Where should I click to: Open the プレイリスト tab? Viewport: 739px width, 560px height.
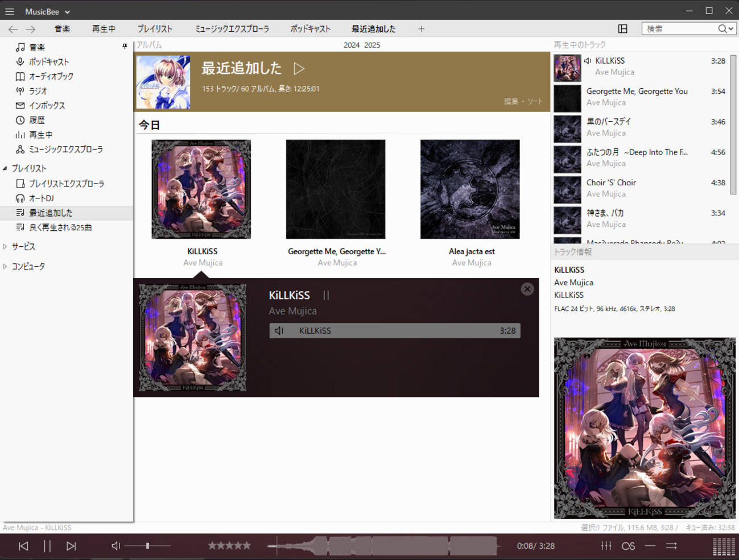pyautogui.click(x=155, y=29)
